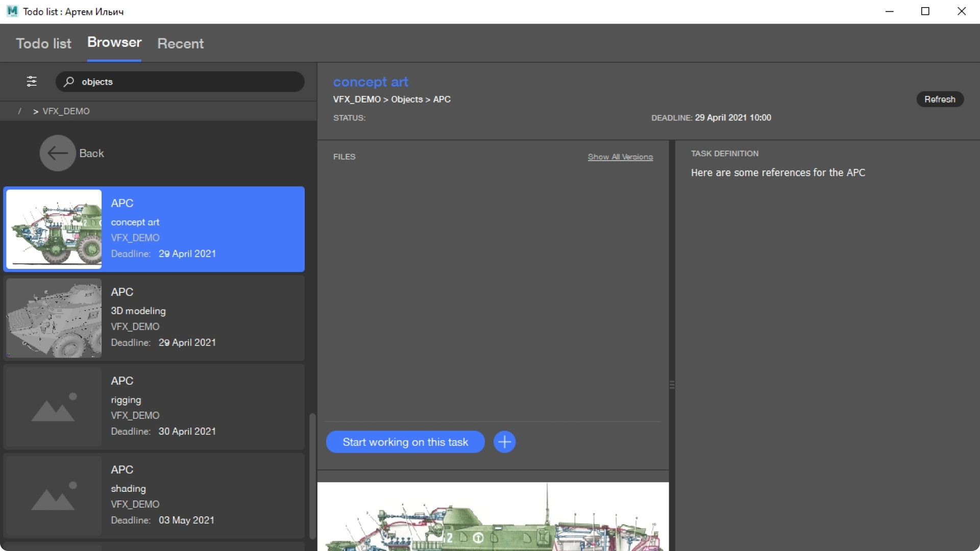Image resolution: width=980 pixels, height=551 pixels.
Task: Click the TASK DEFINITION heading
Action: [725, 154]
